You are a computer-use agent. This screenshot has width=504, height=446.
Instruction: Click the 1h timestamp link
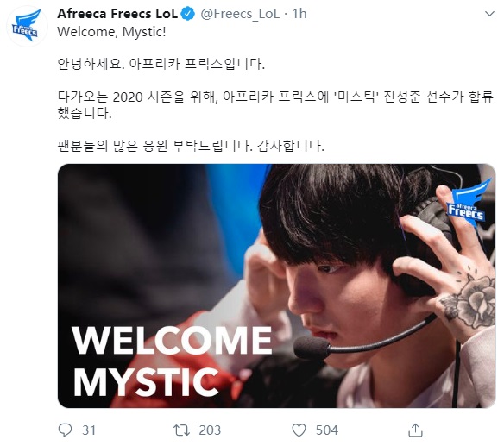299,14
